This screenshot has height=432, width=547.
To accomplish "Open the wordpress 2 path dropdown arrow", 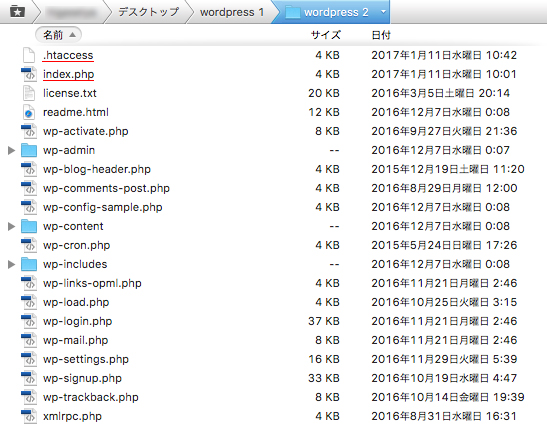I will tap(383, 12).
